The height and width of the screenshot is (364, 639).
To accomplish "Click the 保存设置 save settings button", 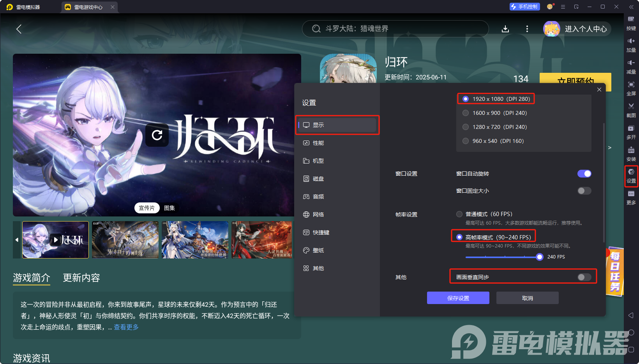I will click(x=458, y=298).
